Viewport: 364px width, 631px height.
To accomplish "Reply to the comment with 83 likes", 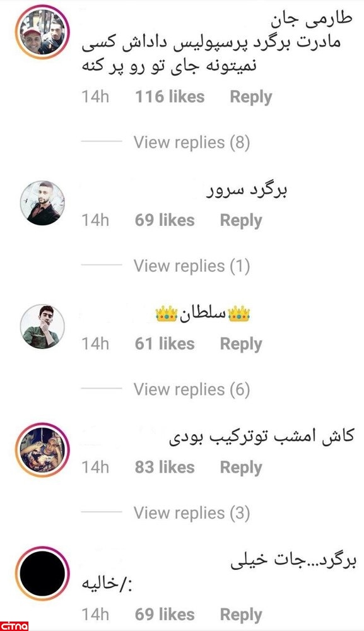I will 241,468.
